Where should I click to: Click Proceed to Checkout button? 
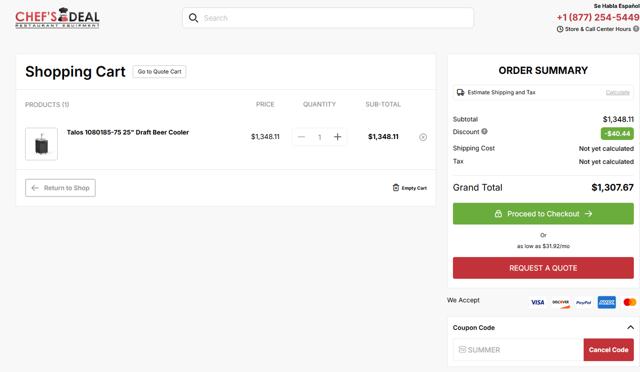click(x=543, y=214)
